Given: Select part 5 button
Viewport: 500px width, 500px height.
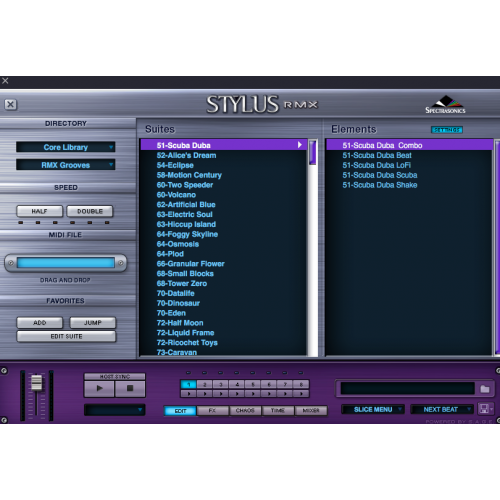Looking at the screenshot, I should tap(253, 384).
